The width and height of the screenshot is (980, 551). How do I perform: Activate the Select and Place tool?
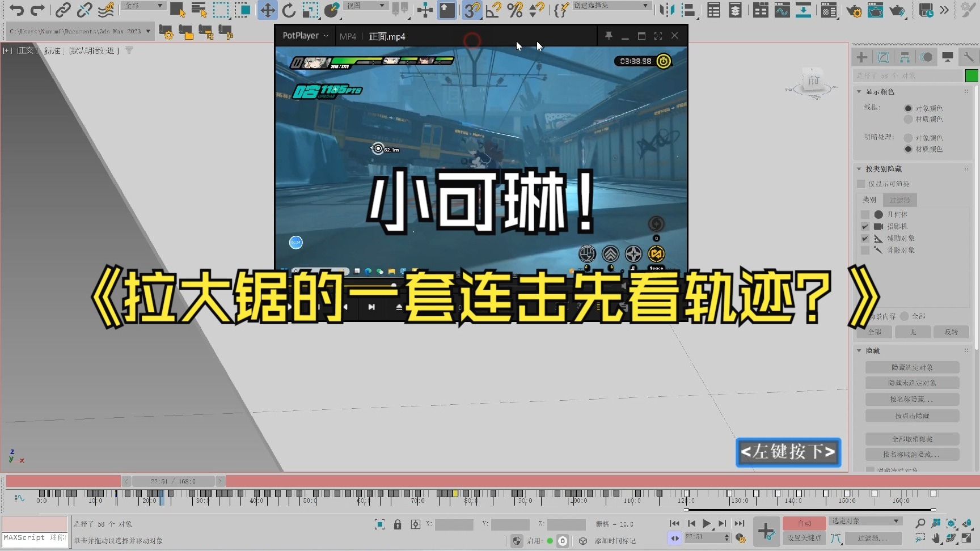point(332,10)
